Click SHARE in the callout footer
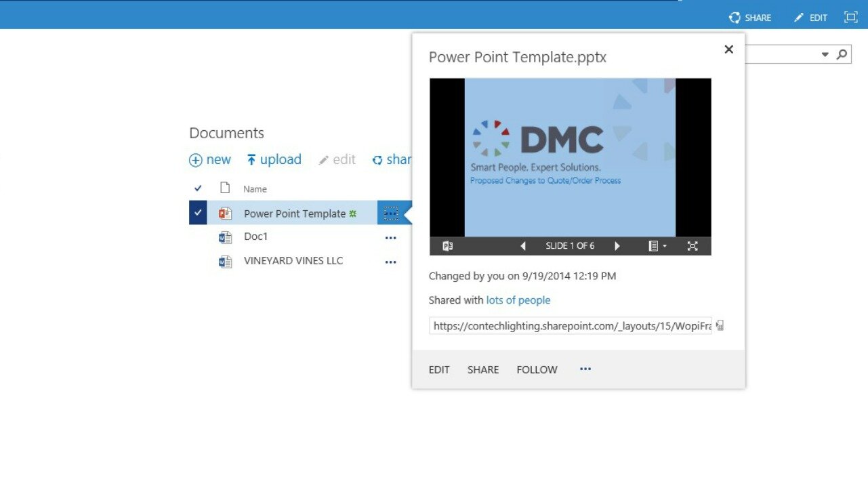 point(483,369)
